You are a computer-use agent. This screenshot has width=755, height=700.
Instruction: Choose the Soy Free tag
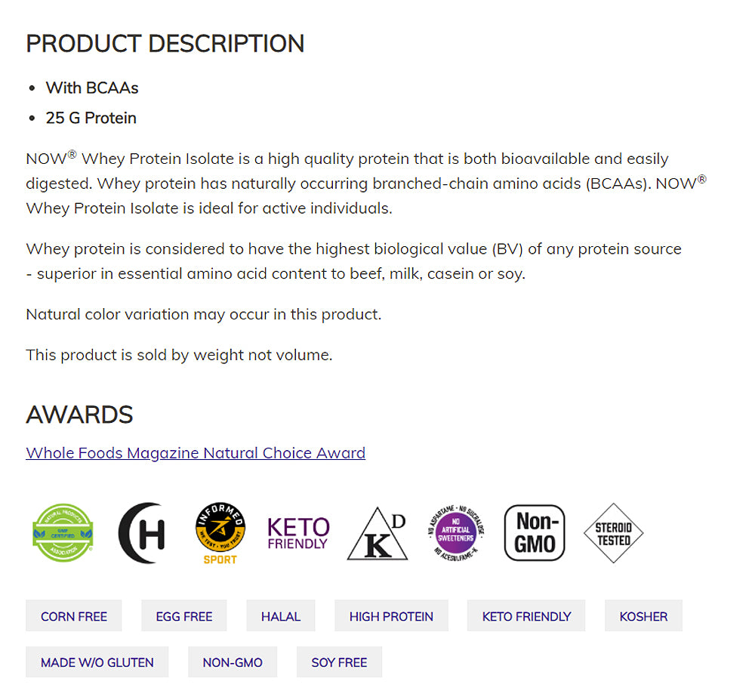tap(339, 662)
